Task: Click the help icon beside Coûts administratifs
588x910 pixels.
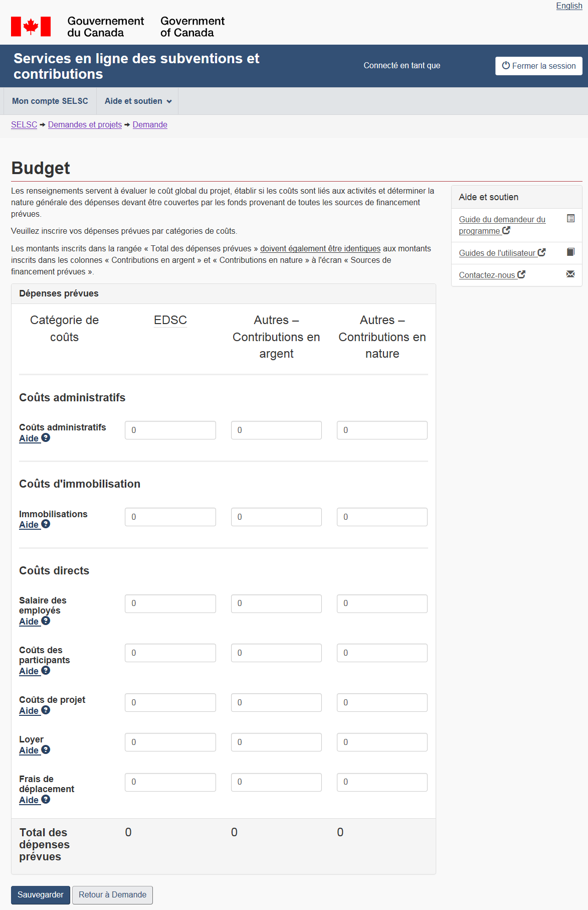Action: (46, 437)
